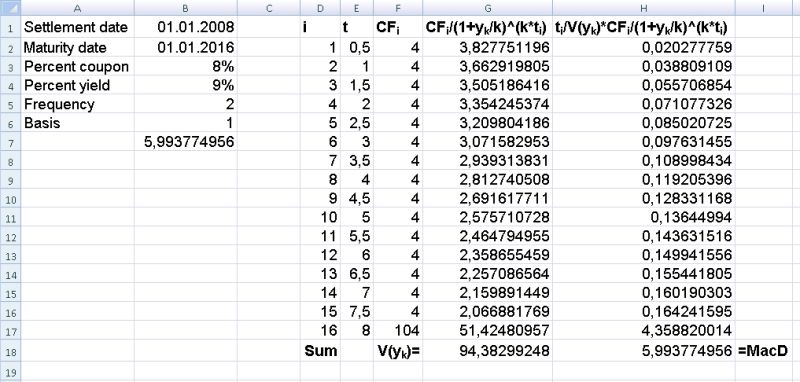Click the Sum label in row 18
This screenshot has width=800, height=382.
click(320, 350)
